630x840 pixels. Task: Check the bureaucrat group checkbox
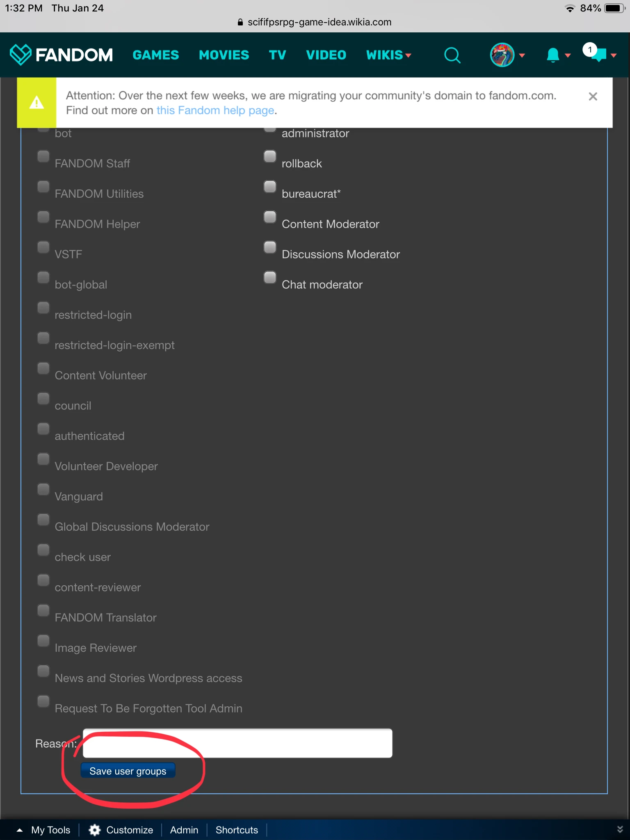(270, 187)
